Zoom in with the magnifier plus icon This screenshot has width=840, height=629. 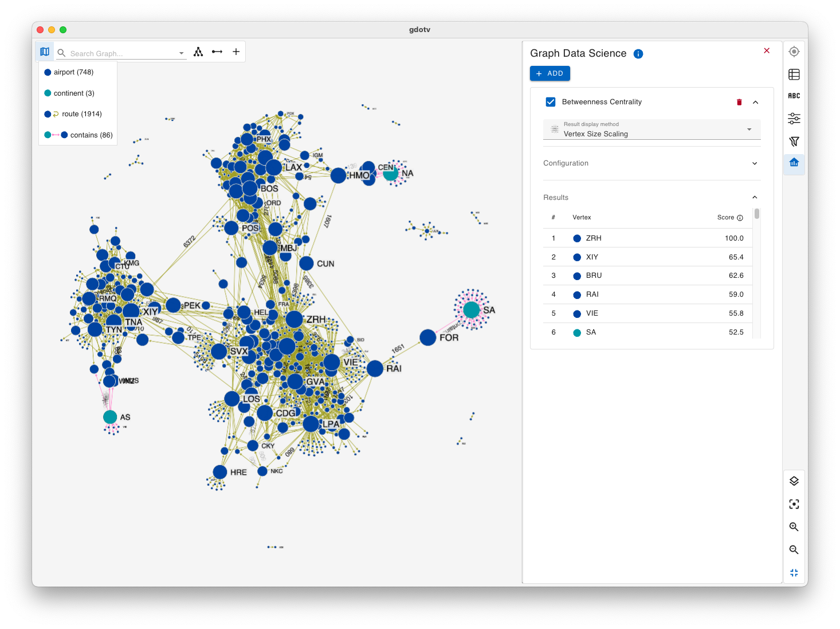pos(794,527)
